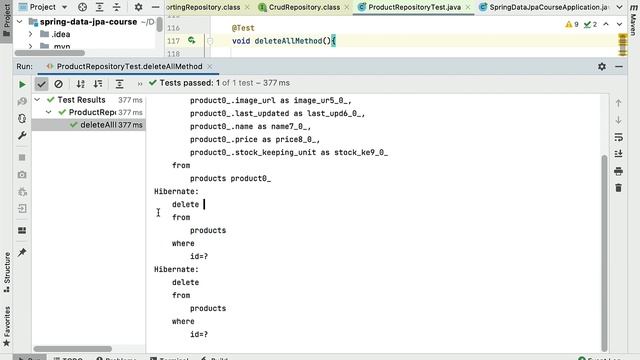Expand all in Project panel
The width and height of the screenshot is (640, 360).
100,7
